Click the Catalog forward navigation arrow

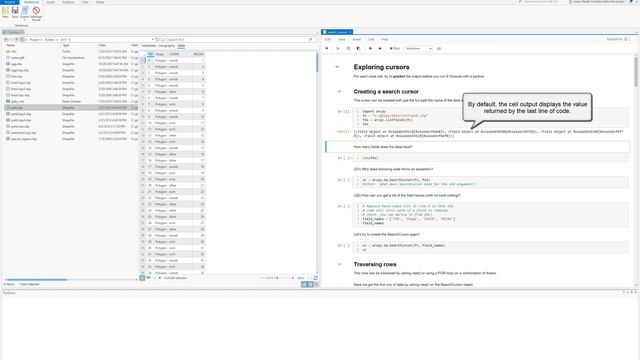(x=11, y=40)
